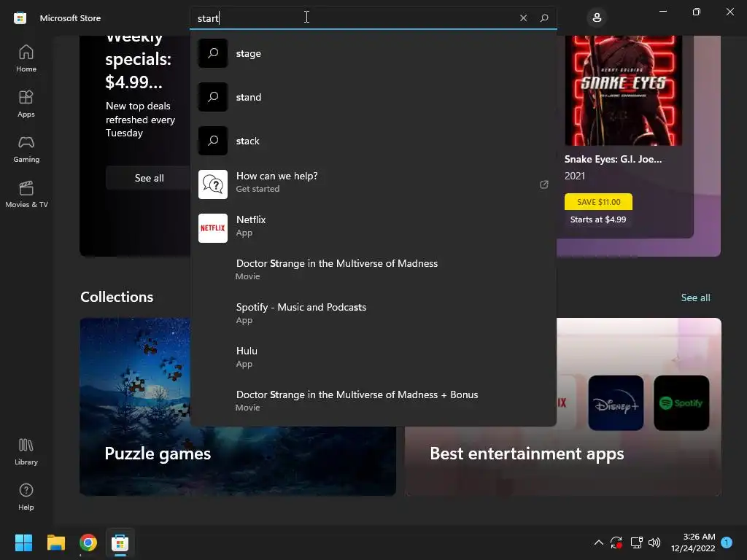Clear the search box text
The width and height of the screenshot is (747, 560).
(x=523, y=18)
